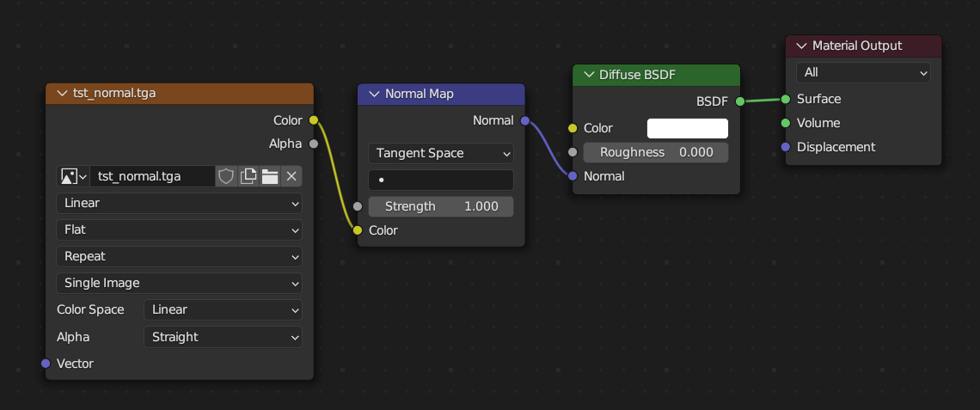Open the image browse dropdown icon

73,176
